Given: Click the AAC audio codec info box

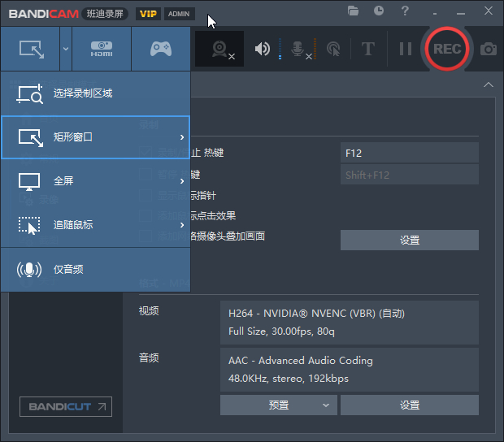Looking at the screenshot, I should click(x=350, y=370).
